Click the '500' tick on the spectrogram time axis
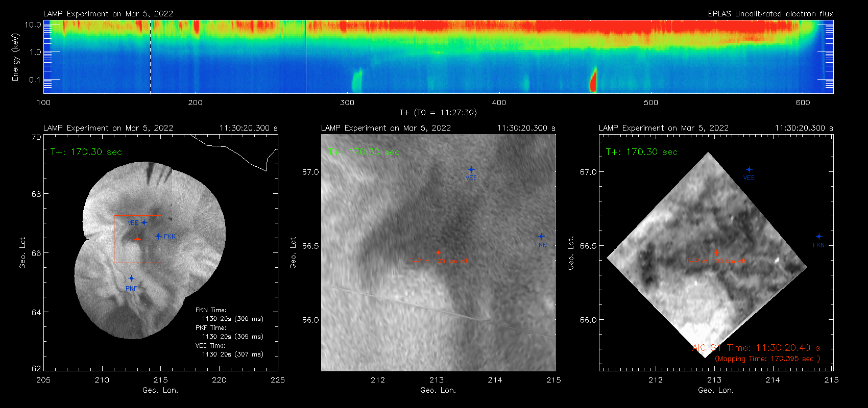Image resolution: width=868 pixels, height=408 pixels. (x=651, y=103)
